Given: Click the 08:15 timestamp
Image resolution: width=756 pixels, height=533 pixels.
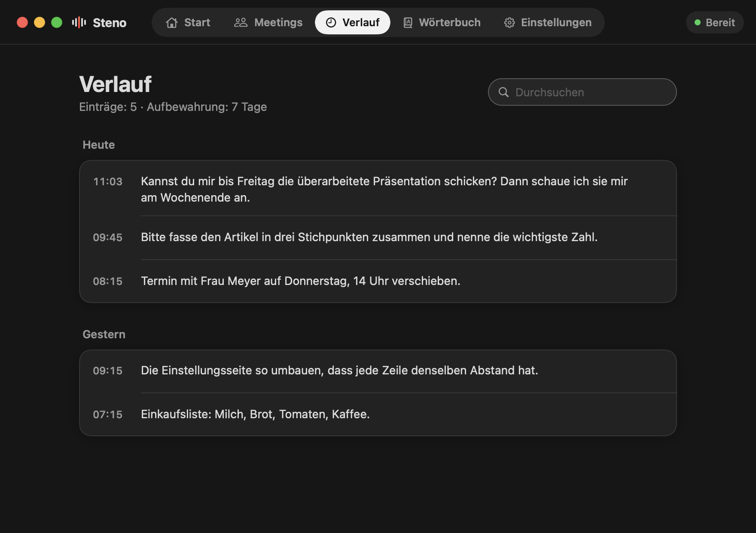Looking at the screenshot, I should point(108,282).
